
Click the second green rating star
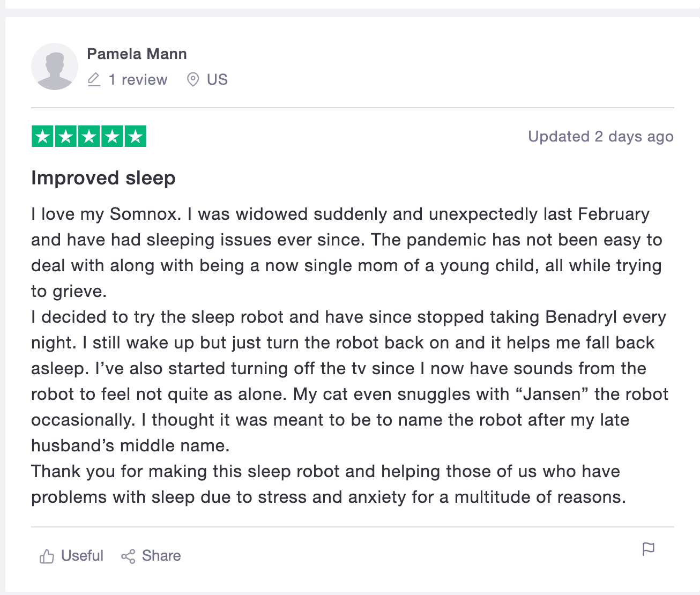click(65, 137)
